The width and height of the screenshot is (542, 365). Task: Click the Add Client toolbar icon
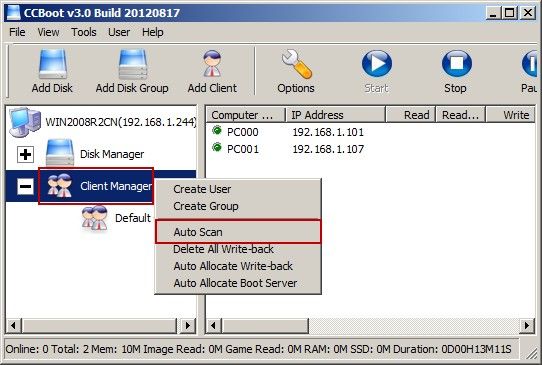[x=212, y=64]
